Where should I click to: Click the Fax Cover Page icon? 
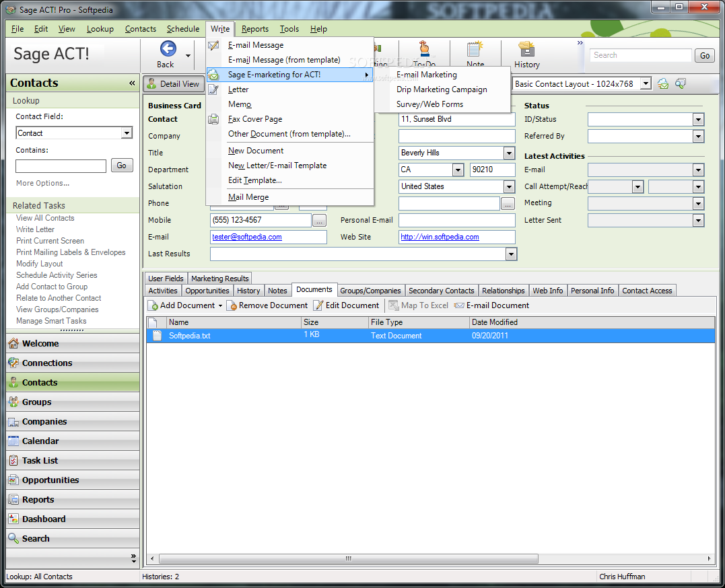(x=213, y=119)
